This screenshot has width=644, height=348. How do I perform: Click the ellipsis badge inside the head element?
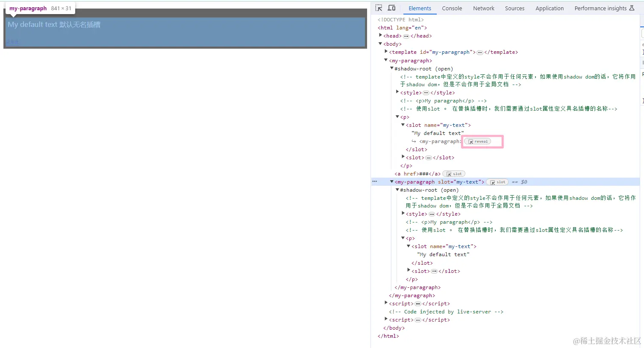point(406,36)
